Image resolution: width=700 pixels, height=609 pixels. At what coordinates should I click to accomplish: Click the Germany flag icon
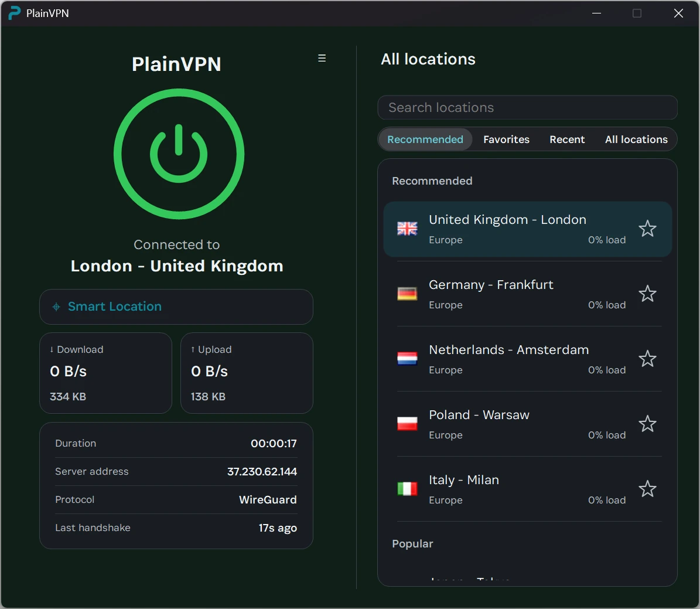pyautogui.click(x=407, y=294)
